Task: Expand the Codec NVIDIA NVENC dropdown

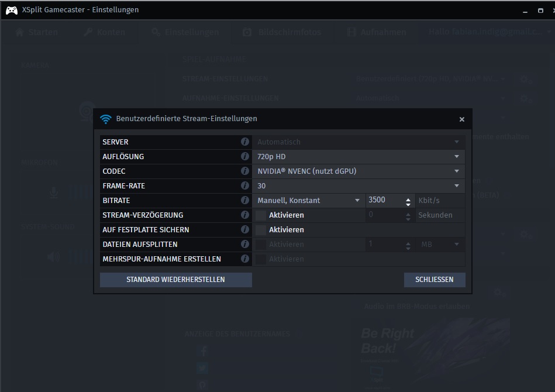Action: pos(358,171)
